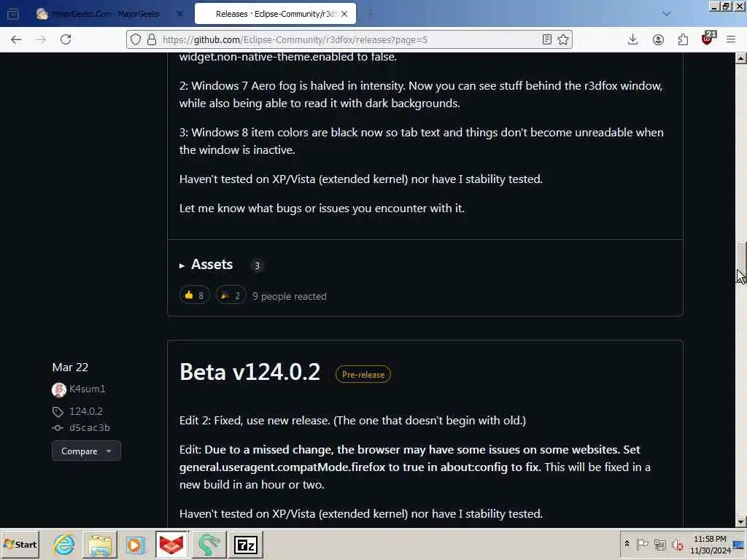This screenshot has height=560, width=747.
Task: Focus the github.com address bar
Action: pos(349,39)
